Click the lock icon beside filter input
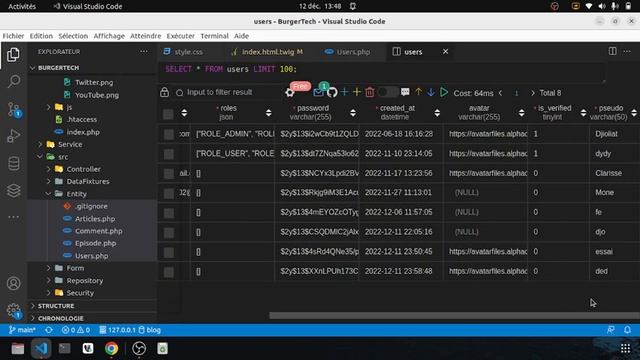Viewport: 640px width, 360px height. point(164,92)
